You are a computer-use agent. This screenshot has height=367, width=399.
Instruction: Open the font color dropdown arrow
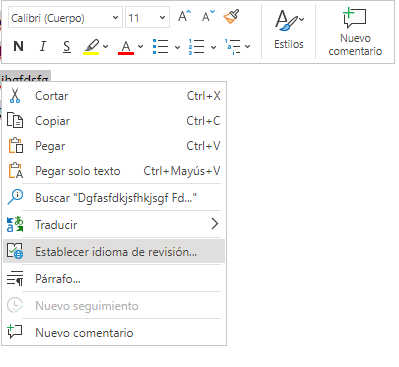click(140, 46)
